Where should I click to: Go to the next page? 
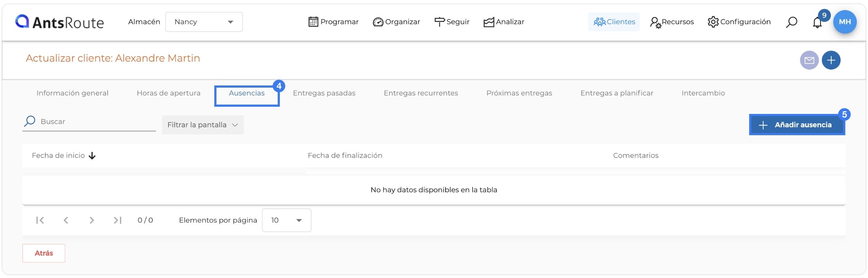pos(92,220)
